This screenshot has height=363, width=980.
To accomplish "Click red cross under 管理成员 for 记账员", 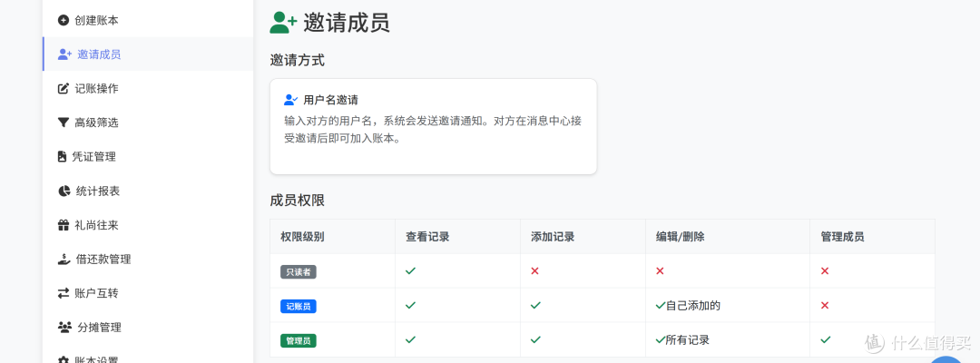I will pos(825,306).
